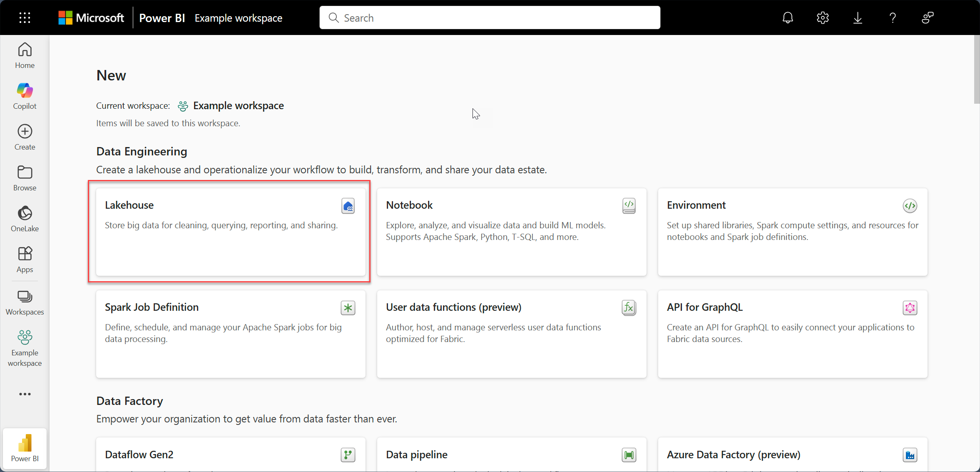Open the Power BI experience switcher

25,448
